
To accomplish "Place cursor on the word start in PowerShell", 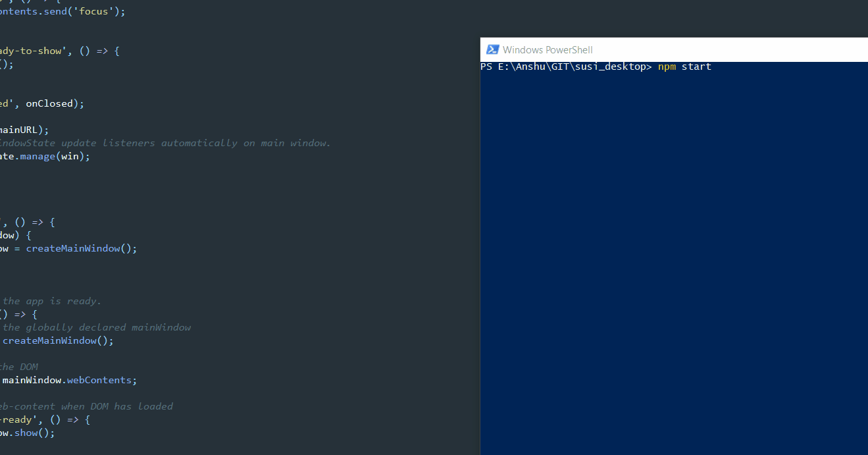I will [x=696, y=67].
